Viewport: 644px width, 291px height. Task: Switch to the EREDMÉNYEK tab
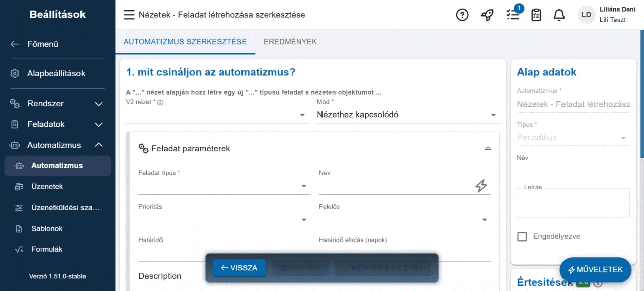(290, 42)
